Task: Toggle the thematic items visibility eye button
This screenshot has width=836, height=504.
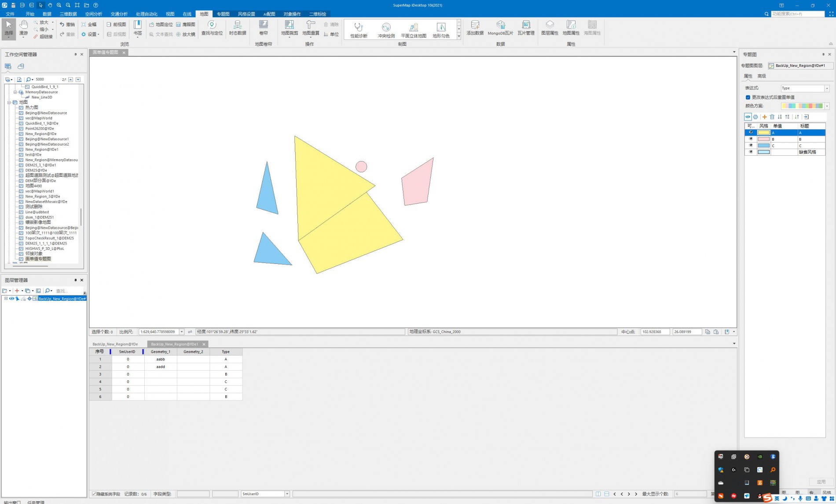Action: tap(748, 117)
